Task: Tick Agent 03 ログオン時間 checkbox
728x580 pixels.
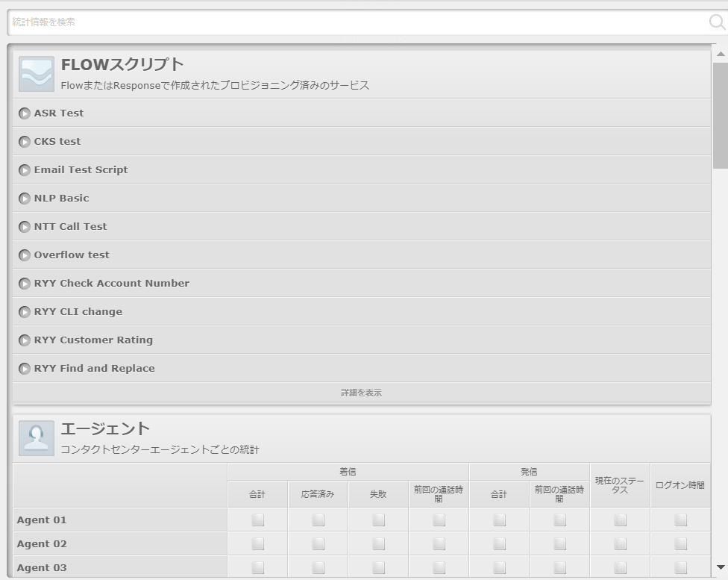Action: 680,567
